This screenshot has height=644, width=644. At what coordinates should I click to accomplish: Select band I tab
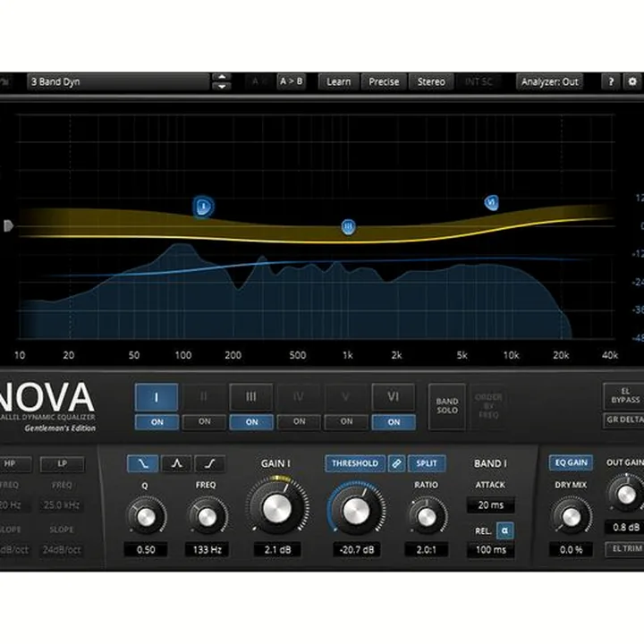click(x=156, y=397)
